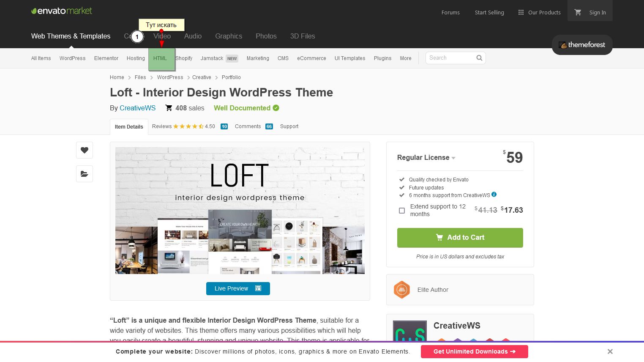Select the 3D Files category
This screenshot has height=362, width=644.
[303, 36]
